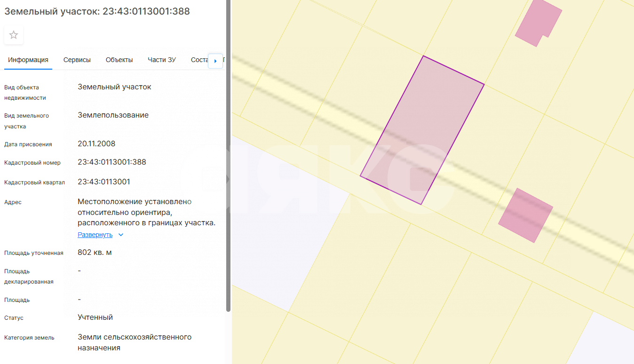This screenshot has width=634, height=364.
Task: Expand the address using the chevron arrow
Action: pos(121,235)
